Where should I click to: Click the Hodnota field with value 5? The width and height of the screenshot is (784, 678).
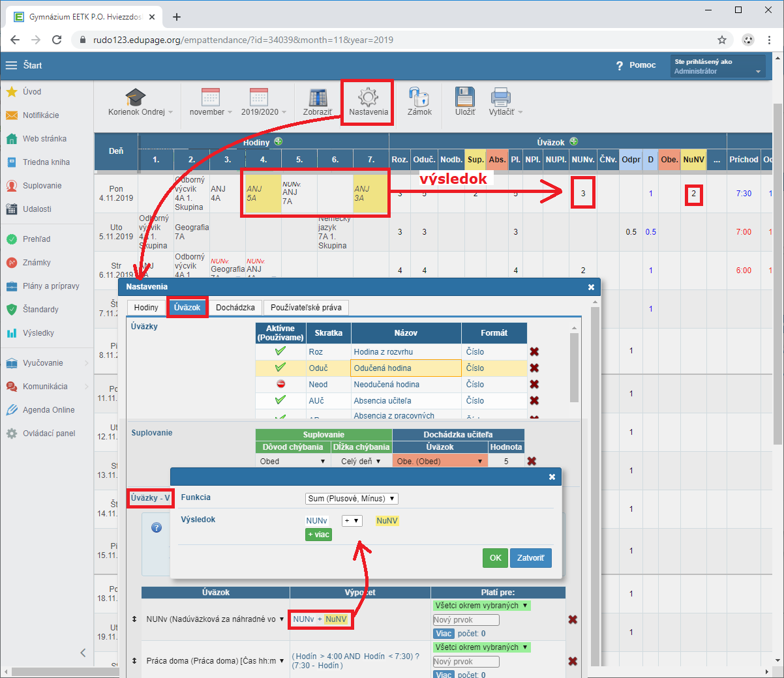[x=506, y=461]
